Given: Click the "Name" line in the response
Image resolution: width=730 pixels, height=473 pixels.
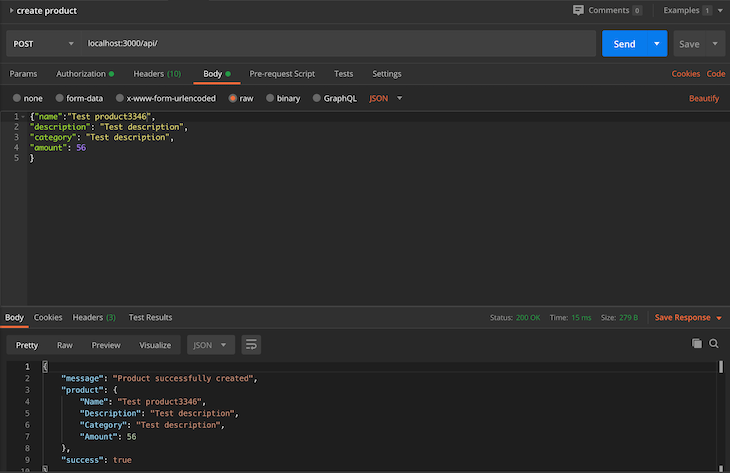Looking at the screenshot, I should (142, 402).
